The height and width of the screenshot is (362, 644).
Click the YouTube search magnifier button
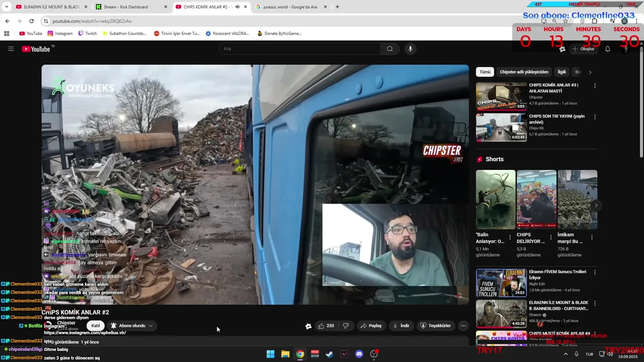(x=390, y=49)
